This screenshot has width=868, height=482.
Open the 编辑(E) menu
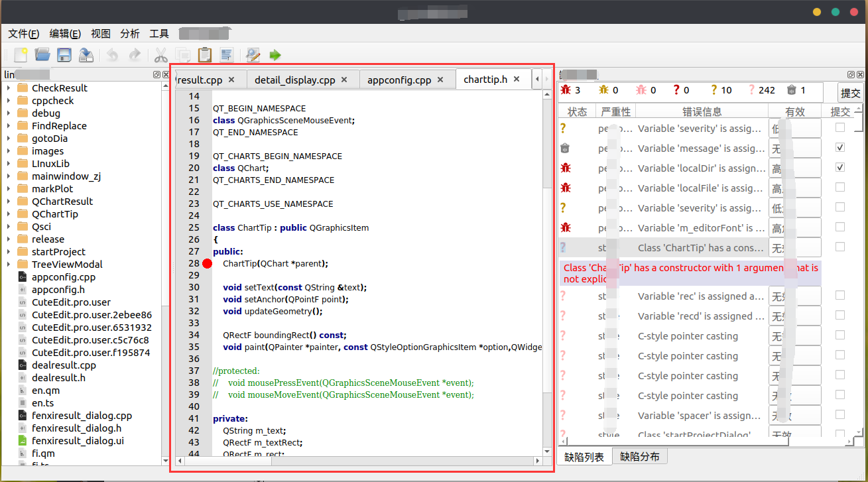pyautogui.click(x=65, y=34)
